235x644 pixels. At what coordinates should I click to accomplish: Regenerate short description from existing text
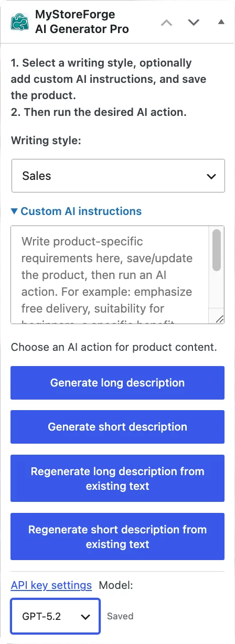click(x=117, y=536)
